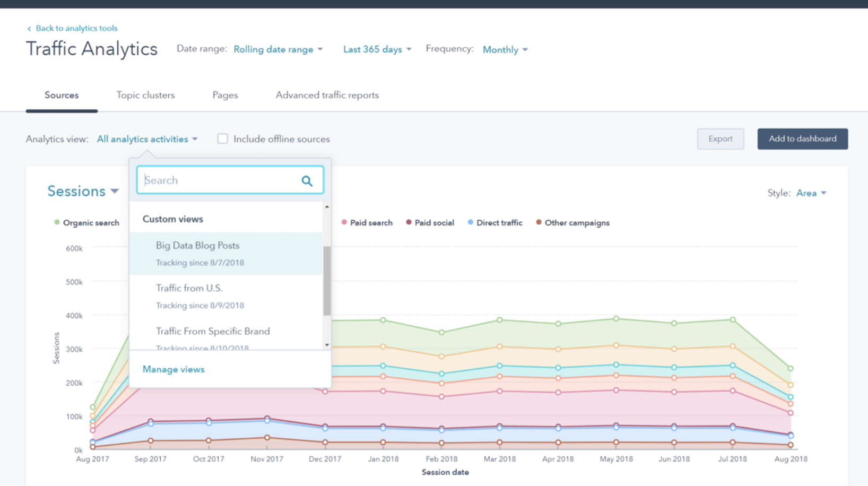Click the May 2018 axis label
The width and height of the screenshot is (868, 486).
616,459
